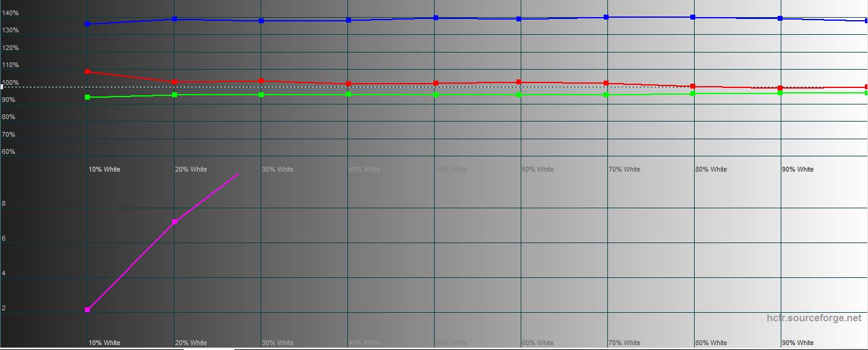Click the red point at 60% White

[x=519, y=82]
